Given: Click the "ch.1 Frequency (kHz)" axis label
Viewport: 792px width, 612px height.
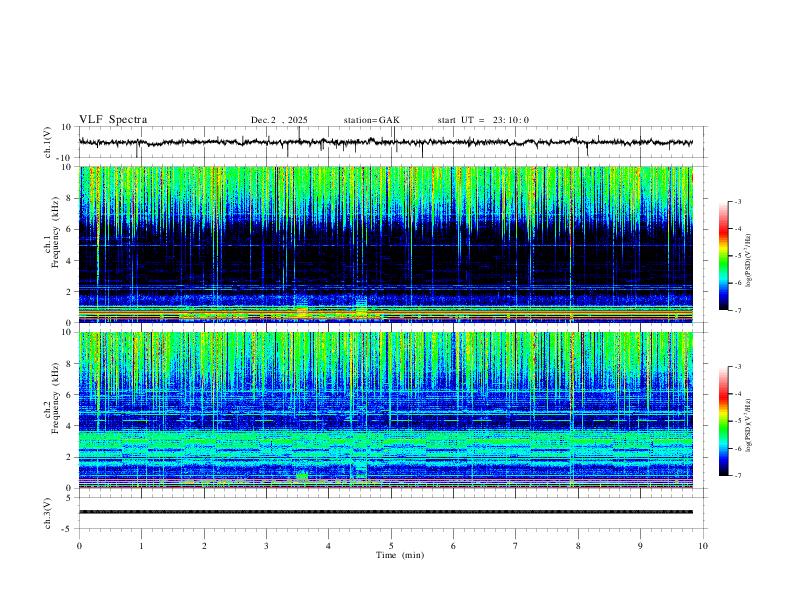Looking at the screenshot, I should tap(52, 232).
